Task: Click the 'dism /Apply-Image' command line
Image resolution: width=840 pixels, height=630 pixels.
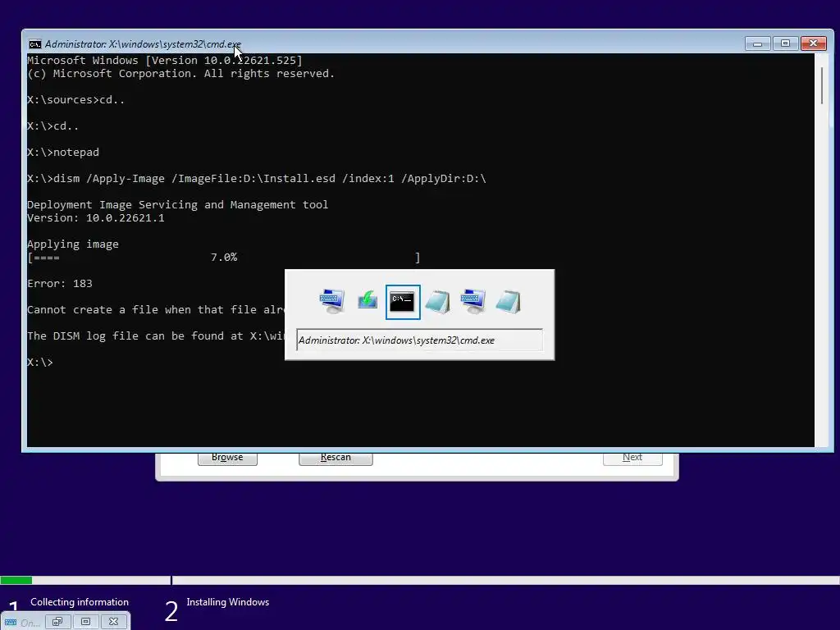Action: (257, 178)
